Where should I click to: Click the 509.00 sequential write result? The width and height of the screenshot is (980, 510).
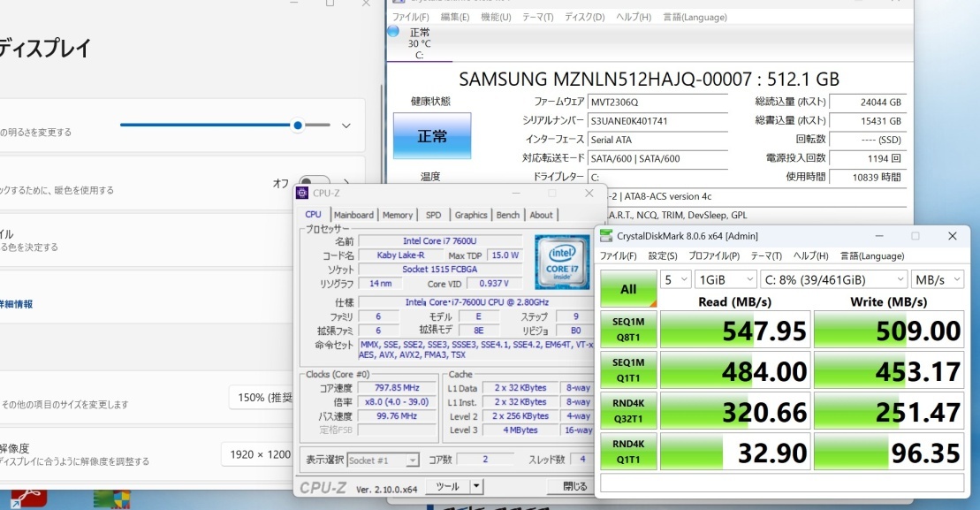tap(888, 330)
